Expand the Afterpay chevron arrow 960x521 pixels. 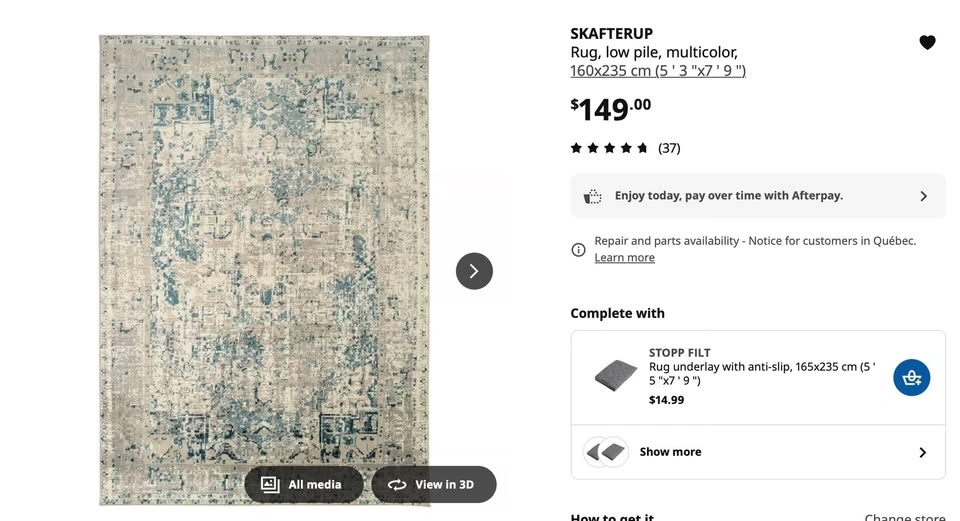click(x=923, y=196)
